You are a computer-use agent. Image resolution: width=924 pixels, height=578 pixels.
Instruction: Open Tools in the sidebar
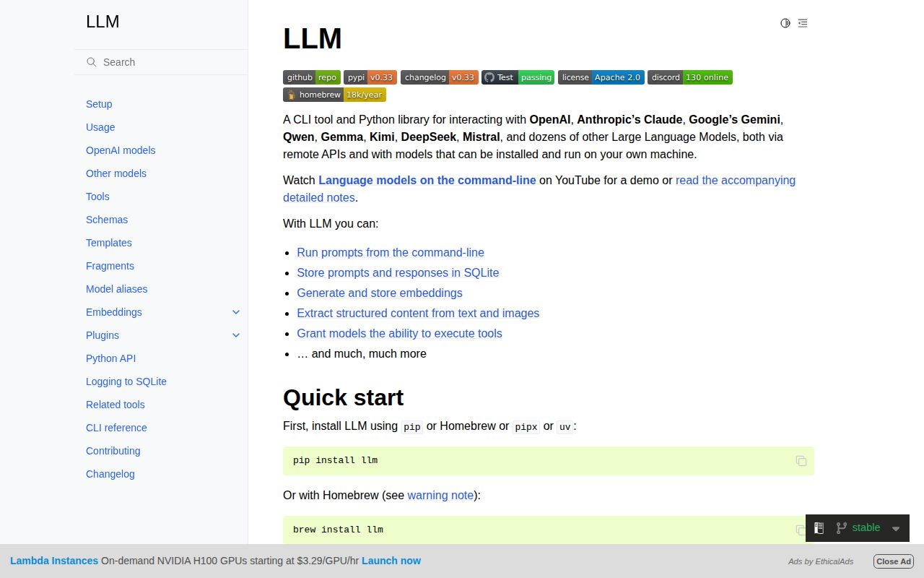click(97, 197)
